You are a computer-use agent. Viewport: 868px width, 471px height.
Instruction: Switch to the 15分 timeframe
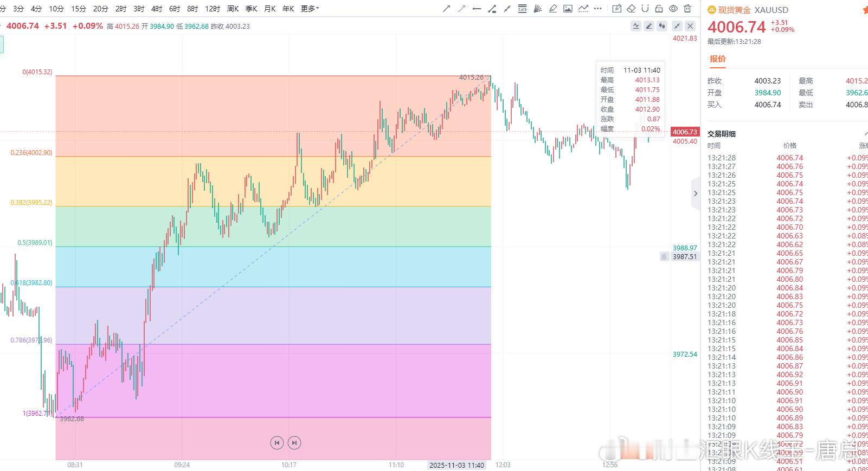pos(79,9)
